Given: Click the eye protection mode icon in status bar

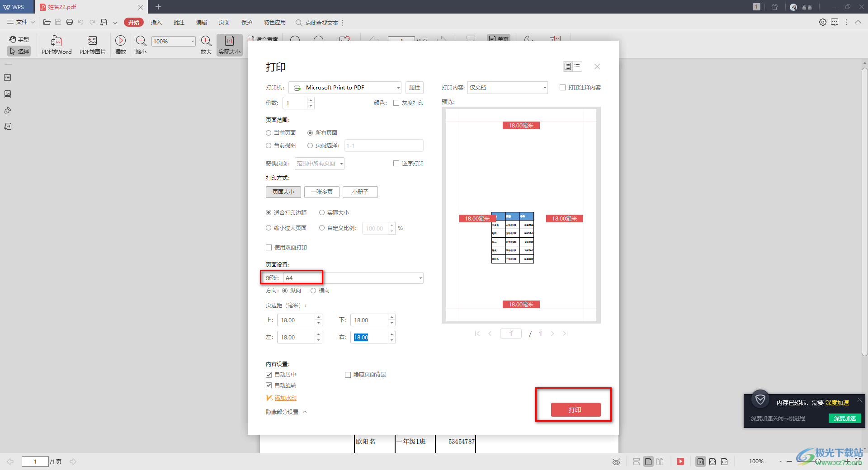Looking at the screenshot, I should pyautogui.click(x=616, y=461).
